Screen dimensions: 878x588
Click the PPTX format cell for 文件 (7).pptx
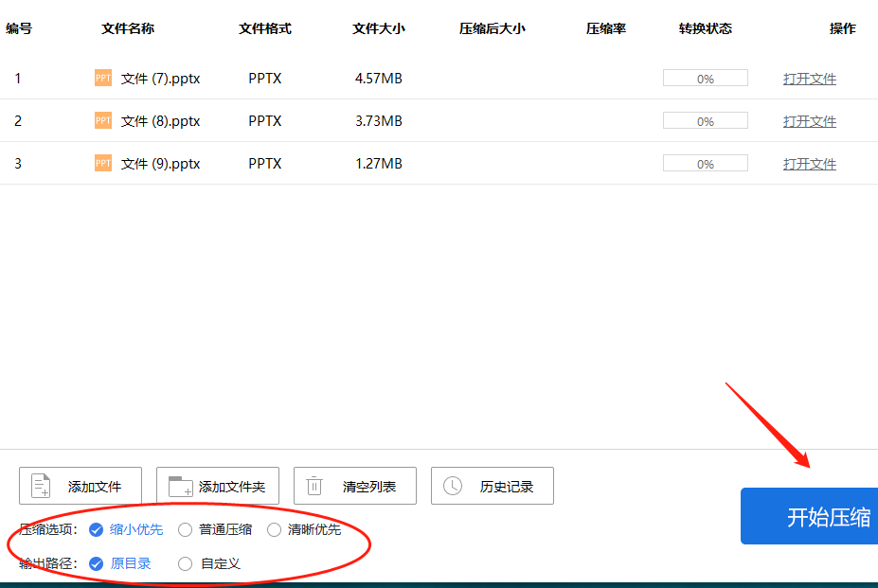[x=265, y=79]
